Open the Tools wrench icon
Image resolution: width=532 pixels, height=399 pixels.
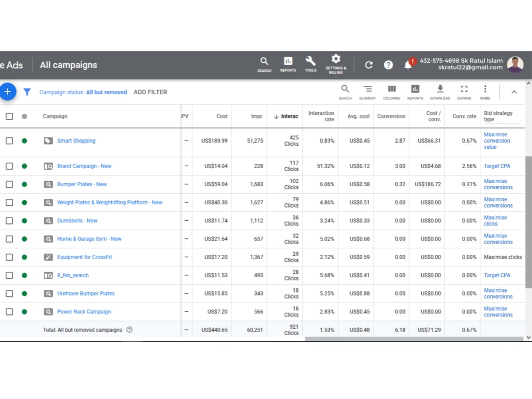coord(311,64)
